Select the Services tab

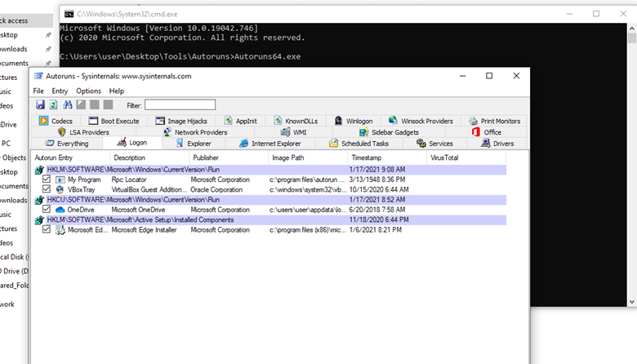[434, 144]
